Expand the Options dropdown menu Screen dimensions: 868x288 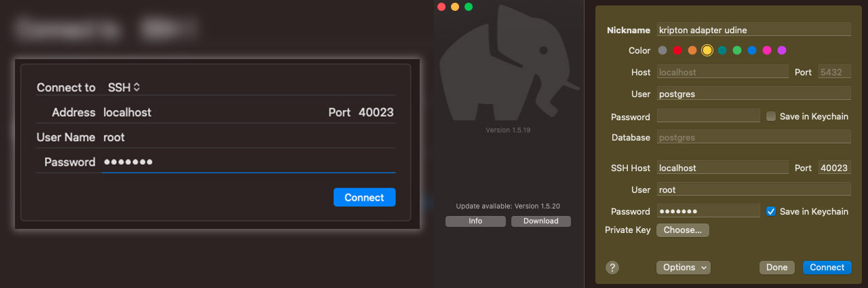[683, 268]
